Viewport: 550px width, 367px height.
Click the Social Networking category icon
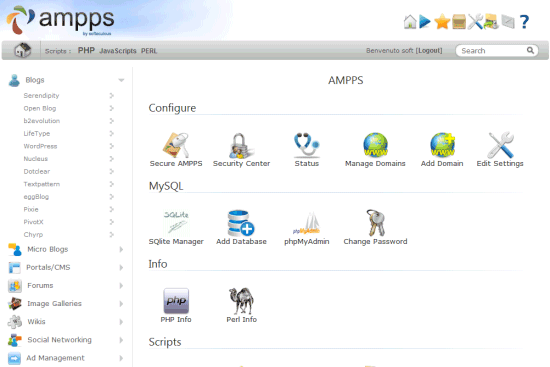click(15, 340)
